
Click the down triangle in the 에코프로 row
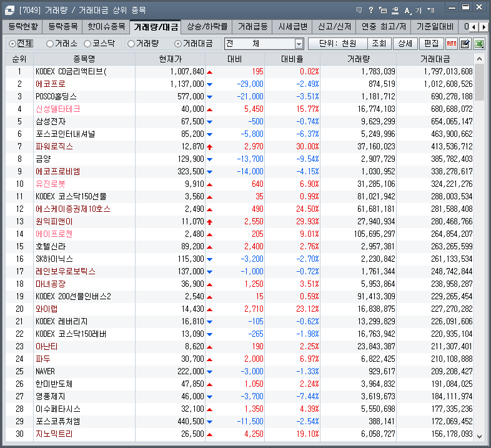tap(209, 84)
